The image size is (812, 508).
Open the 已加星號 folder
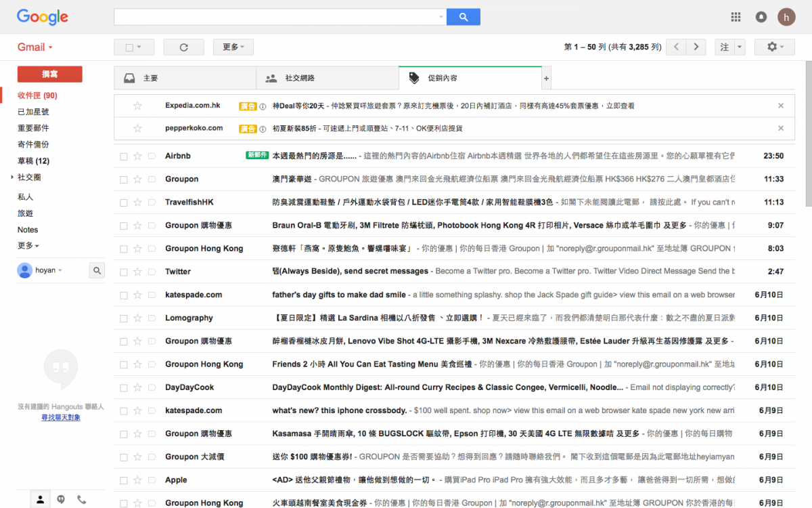tap(33, 112)
